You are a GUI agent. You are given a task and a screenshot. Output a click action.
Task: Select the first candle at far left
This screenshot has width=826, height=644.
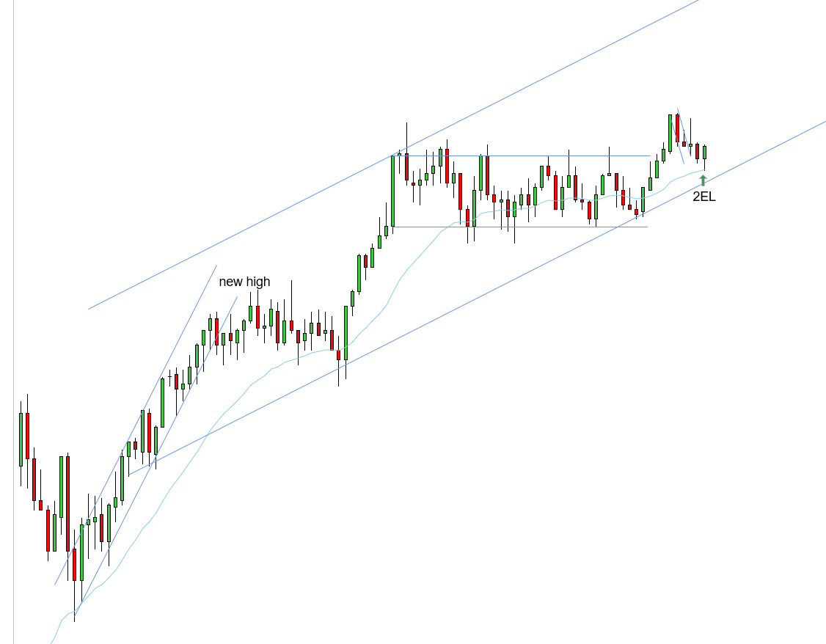(21, 439)
